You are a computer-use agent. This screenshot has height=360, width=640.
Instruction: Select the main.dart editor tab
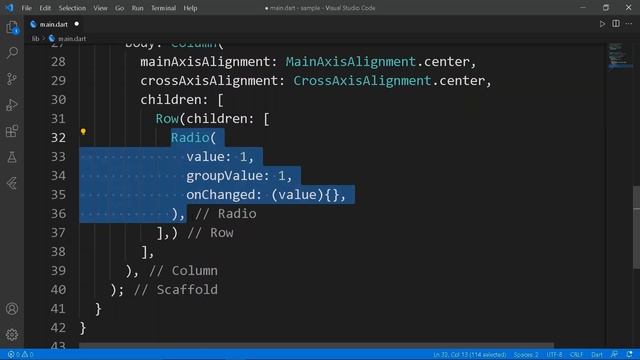pyautogui.click(x=54, y=24)
